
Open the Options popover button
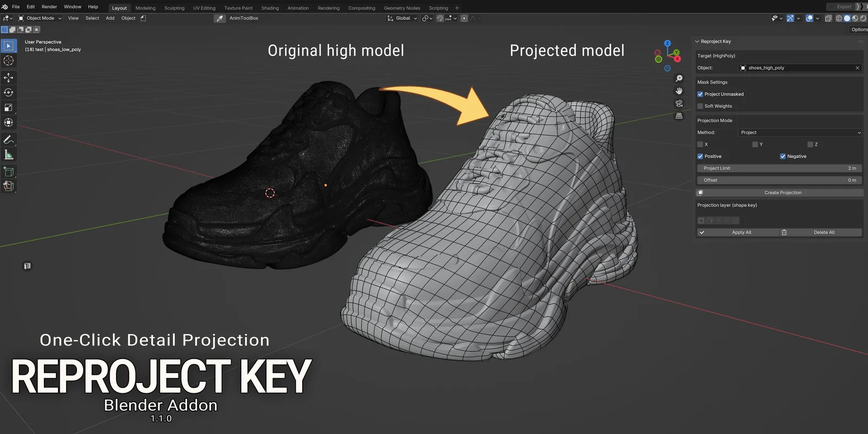pos(859,30)
